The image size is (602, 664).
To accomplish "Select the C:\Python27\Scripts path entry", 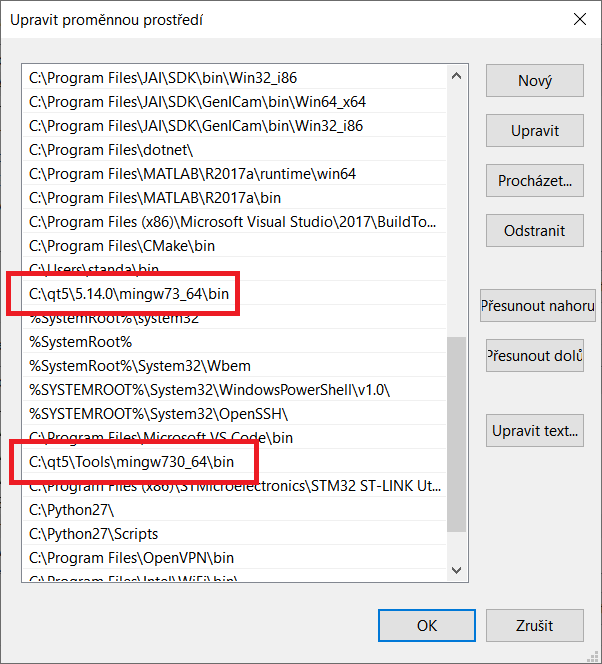I will click(x=94, y=534).
